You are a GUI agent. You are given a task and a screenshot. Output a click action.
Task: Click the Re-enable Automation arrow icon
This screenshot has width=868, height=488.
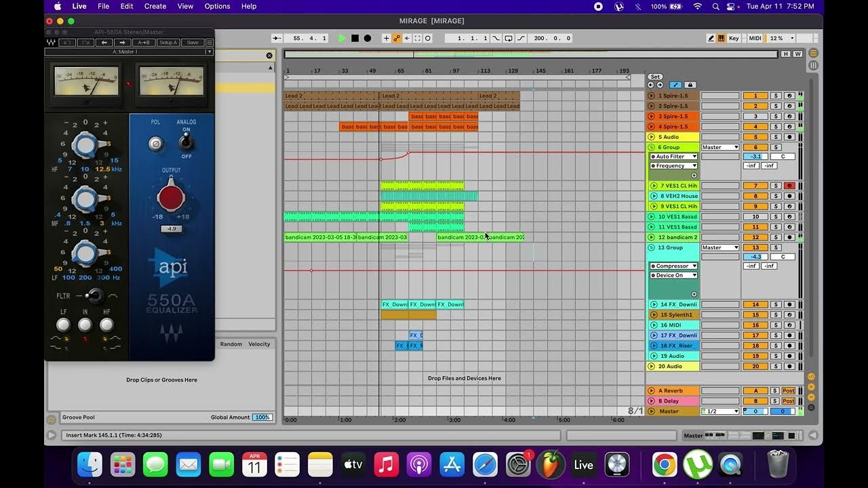click(407, 39)
